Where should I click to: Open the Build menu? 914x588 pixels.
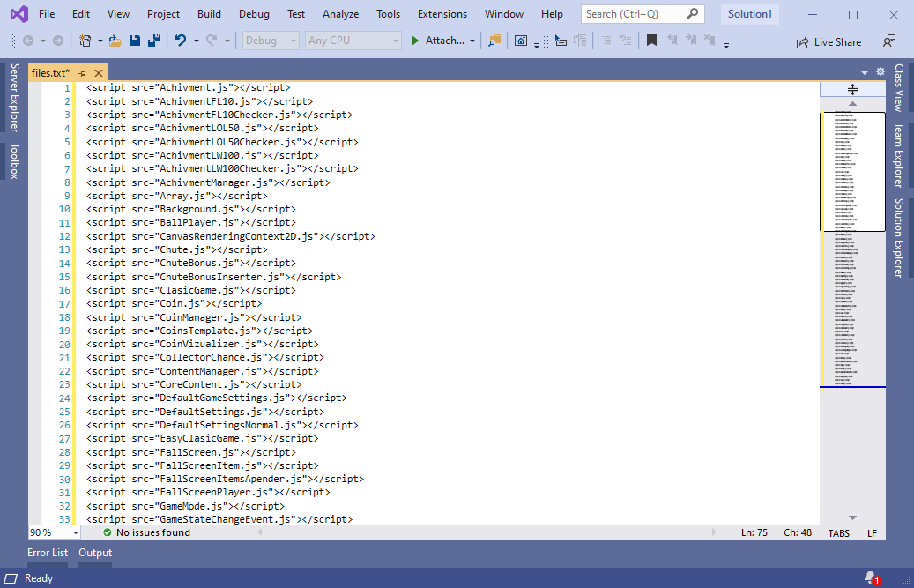pos(209,14)
